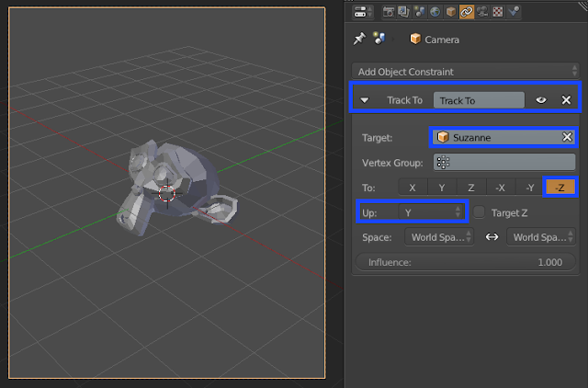Toggle the Track To constraint visibility eye

(541, 100)
